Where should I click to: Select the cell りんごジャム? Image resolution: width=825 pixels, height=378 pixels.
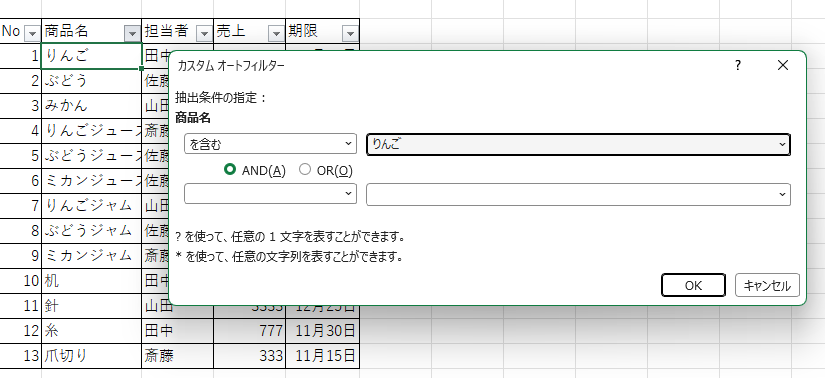91,205
